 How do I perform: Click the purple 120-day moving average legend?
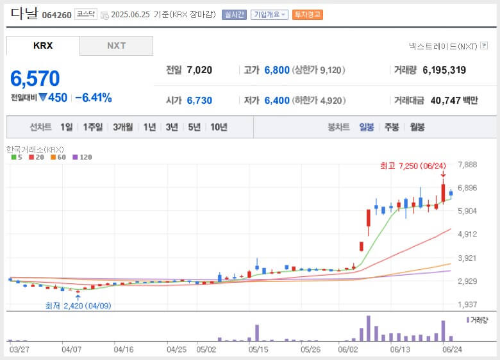(x=82, y=157)
